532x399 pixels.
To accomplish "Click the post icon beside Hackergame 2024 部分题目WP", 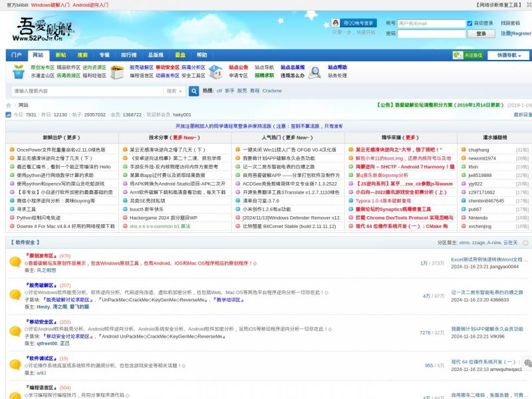I will tap(125, 217).
